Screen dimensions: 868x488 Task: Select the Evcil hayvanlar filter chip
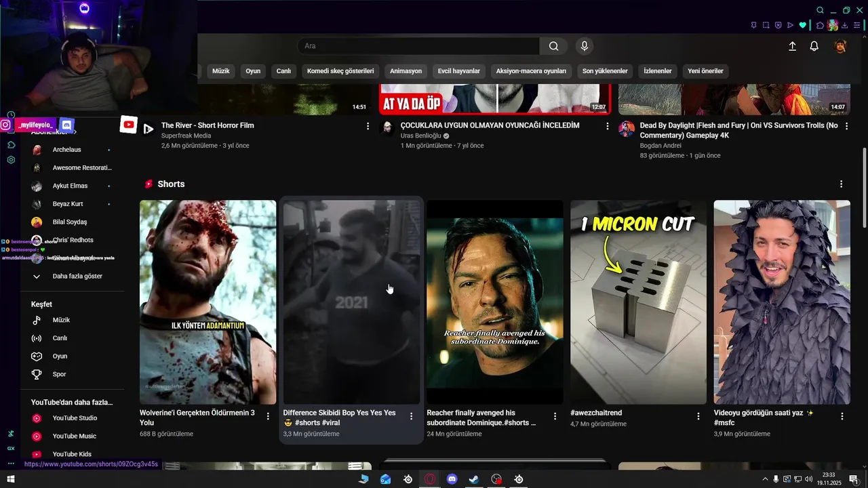459,70
